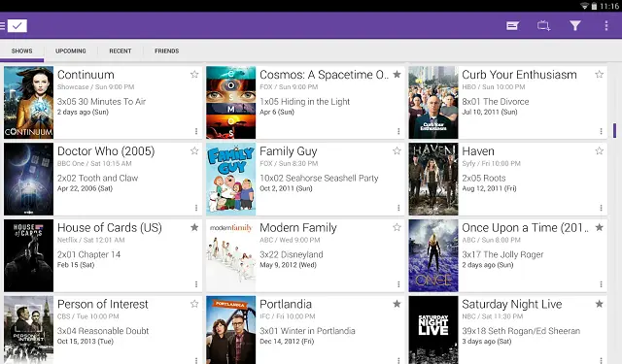This screenshot has height=364, width=622.
Task: Check the Wi-Fi status icon
Action: click(584, 6)
